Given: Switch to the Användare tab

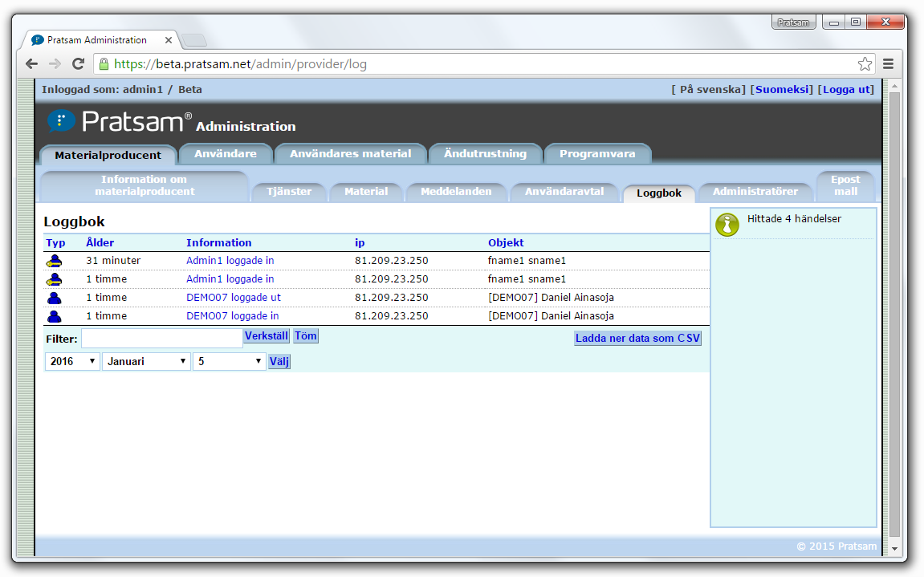Looking at the screenshot, I should 226,153.
